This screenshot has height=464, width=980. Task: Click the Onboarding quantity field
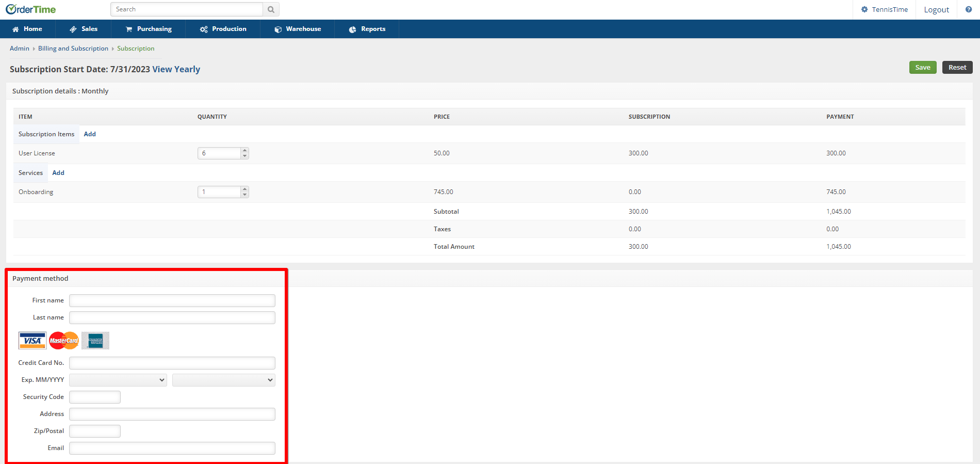(x=219, y=192)
